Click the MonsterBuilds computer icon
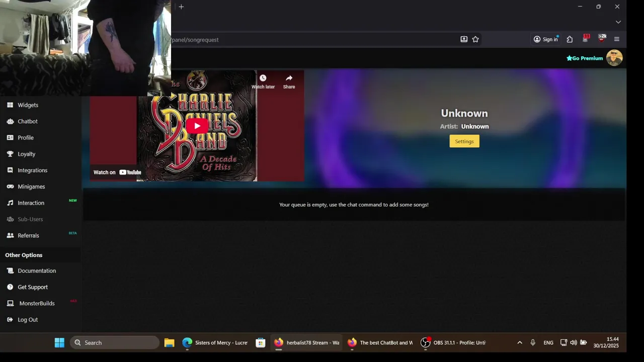Image resolution: width=644 pixels, height=362 pixels. pyautogui.click(x=10, y=303)
